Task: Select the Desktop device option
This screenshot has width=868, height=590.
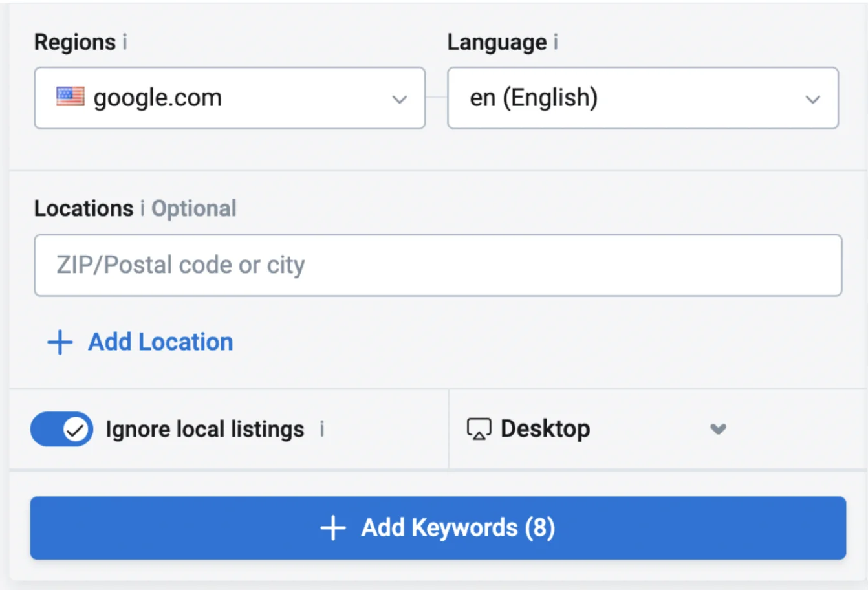Action: (x=545, y=428)
